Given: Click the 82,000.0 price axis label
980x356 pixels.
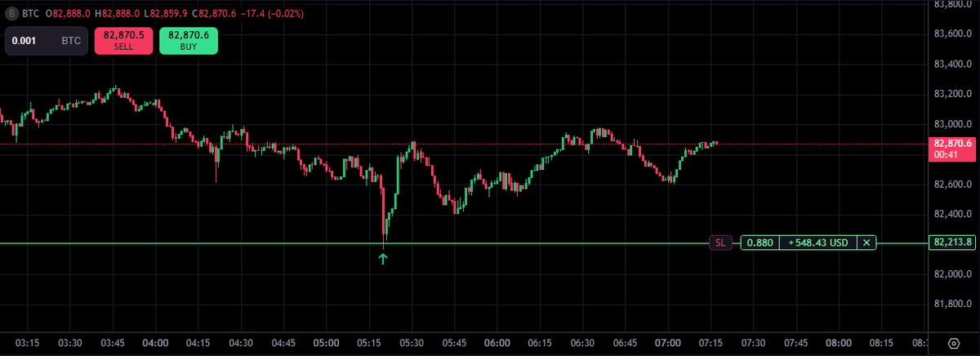Looking at the screenshot, I should (x=952, y=274).
